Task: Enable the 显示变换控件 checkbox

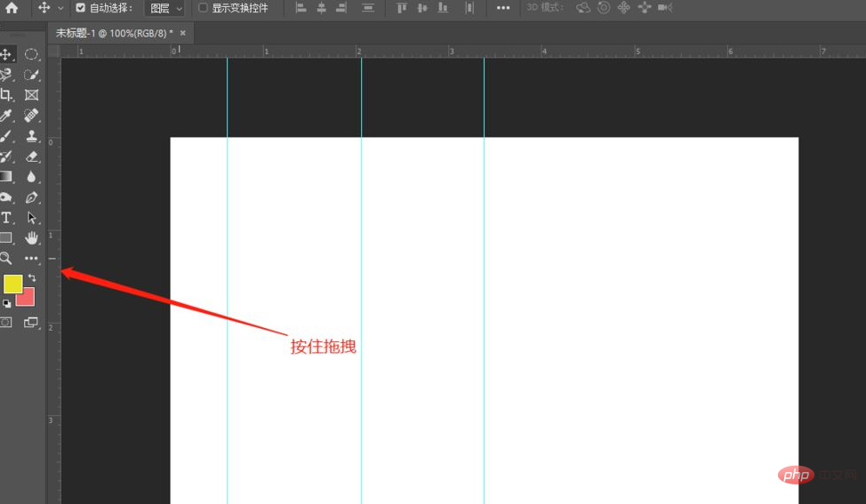Action: 204,8
